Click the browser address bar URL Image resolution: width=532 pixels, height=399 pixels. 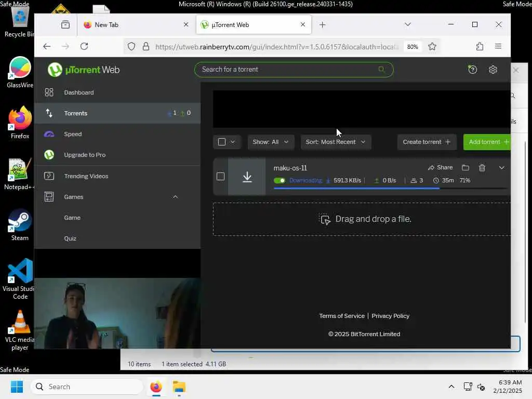[x=276, y=47]
